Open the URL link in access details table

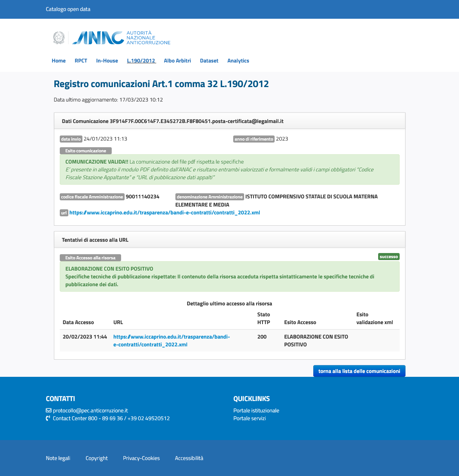click(171, 341)
